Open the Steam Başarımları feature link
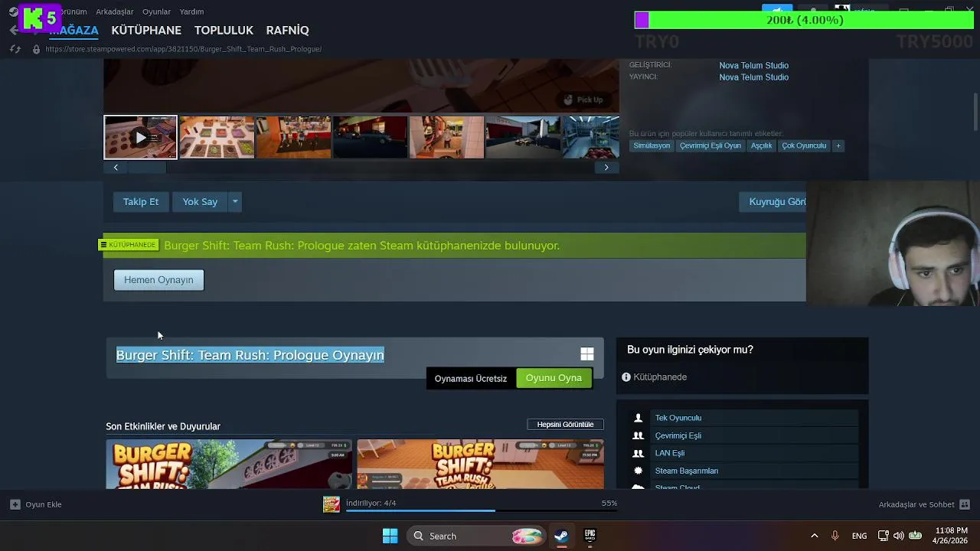 tap(687, 471)
